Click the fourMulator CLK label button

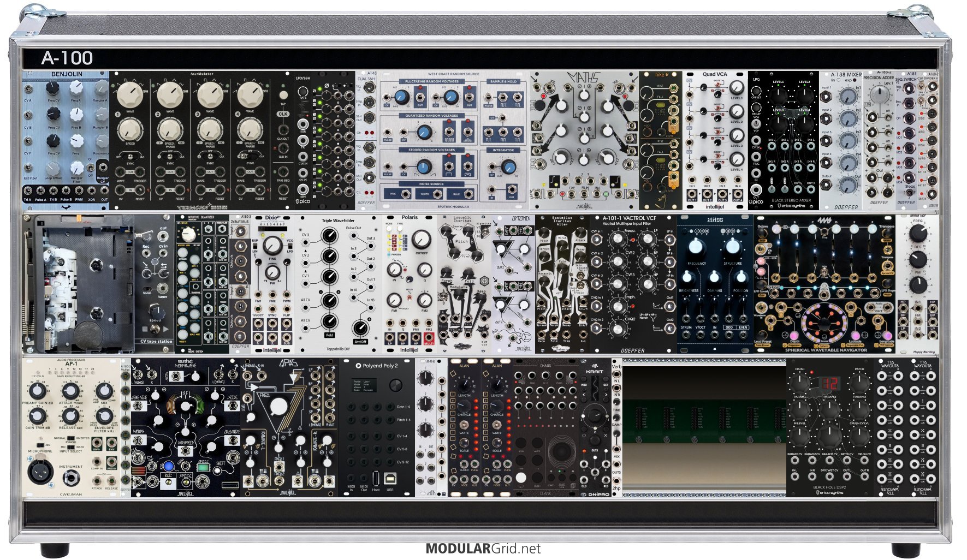pyautogui.click(x=283, y=114)
